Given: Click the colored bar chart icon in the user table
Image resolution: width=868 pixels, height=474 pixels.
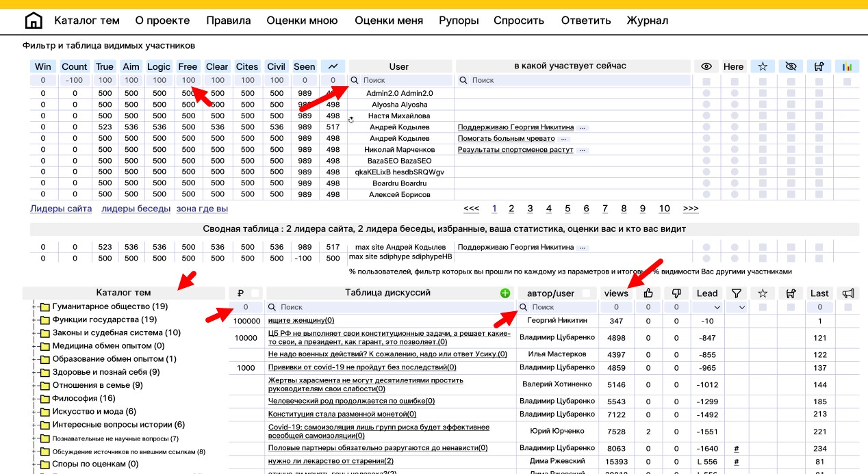Looking at the screenshot, I should pos(847,66).
